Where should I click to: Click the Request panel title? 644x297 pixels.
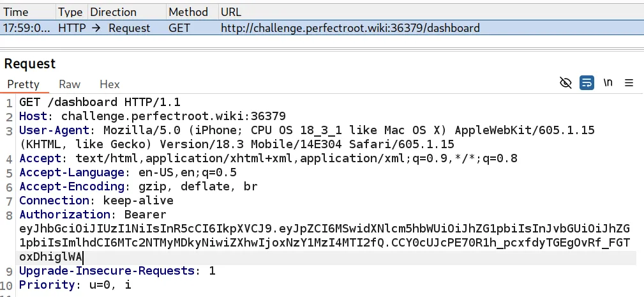(x=30, y=64)
